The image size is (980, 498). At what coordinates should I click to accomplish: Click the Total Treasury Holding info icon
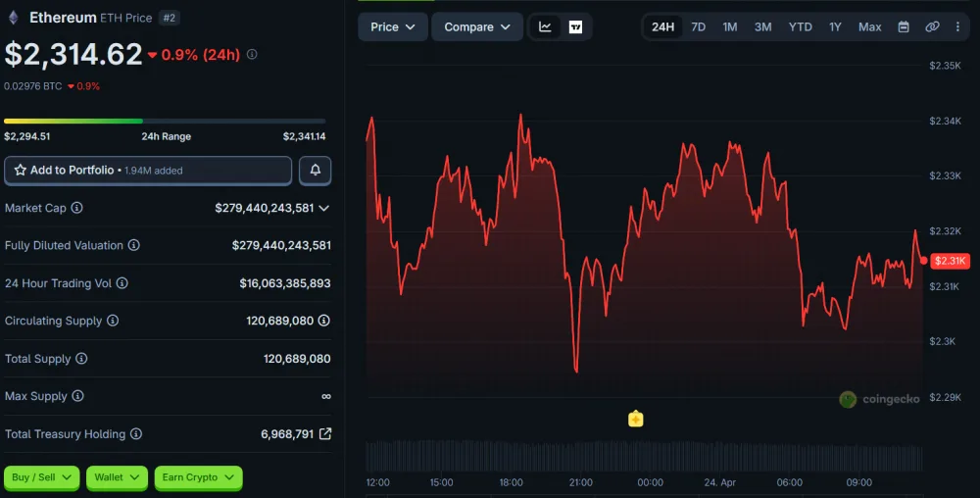(135, 433)
